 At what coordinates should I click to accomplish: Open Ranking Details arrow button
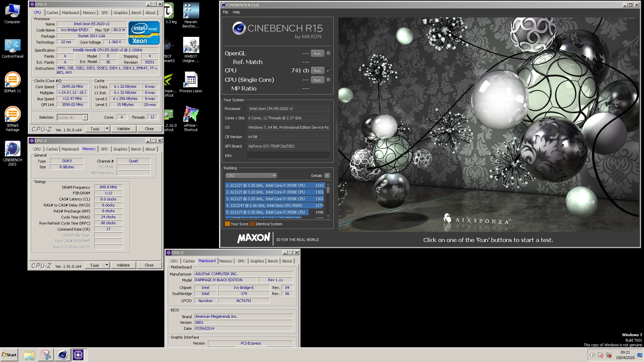pos(327,176)
